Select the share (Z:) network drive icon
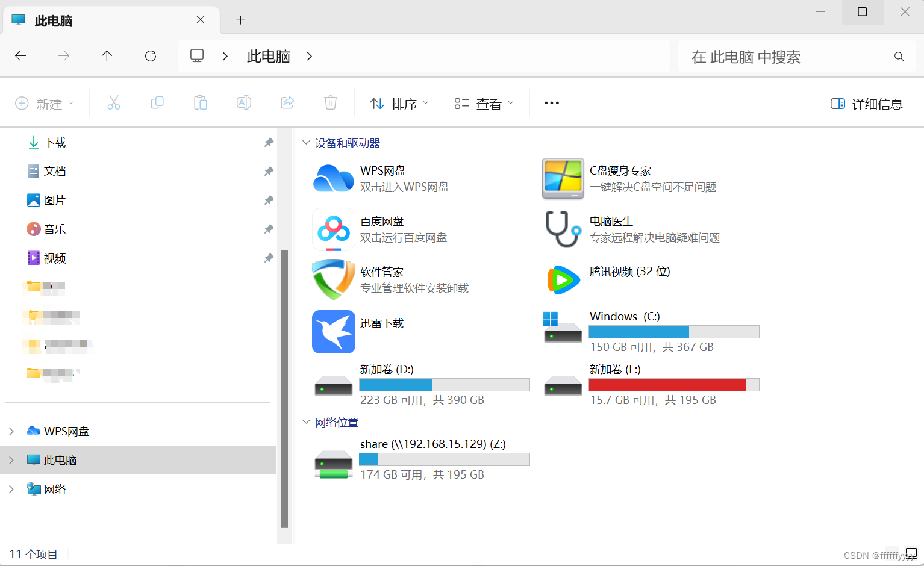 (334, 465)
